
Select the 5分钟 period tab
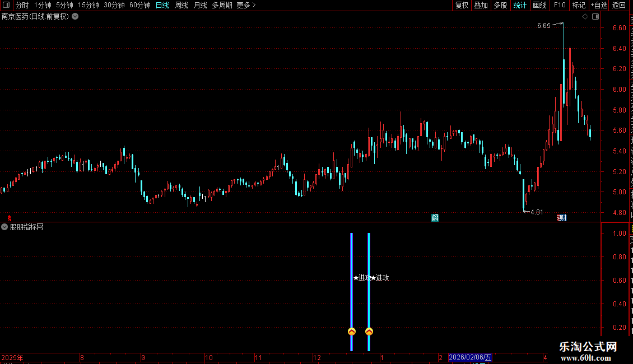(64, 5)
